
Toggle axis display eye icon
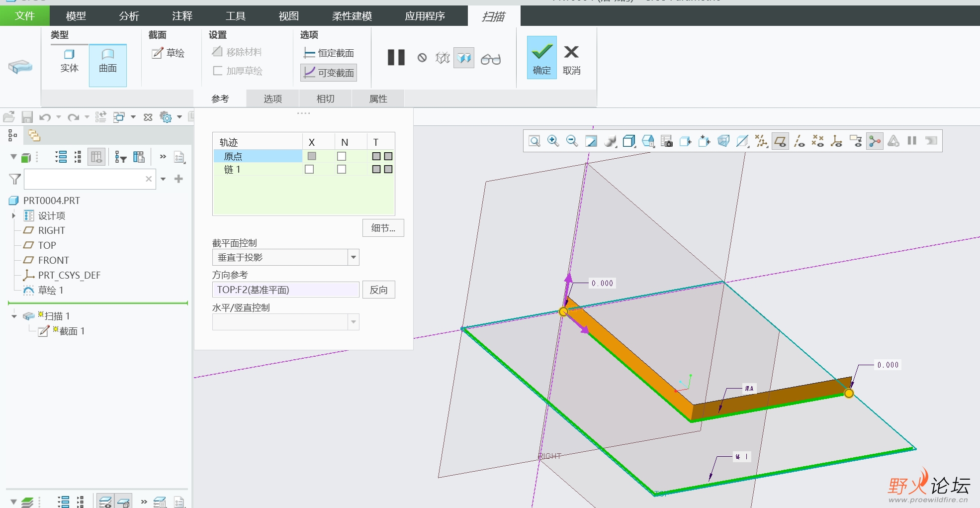[x=799, y=141]
